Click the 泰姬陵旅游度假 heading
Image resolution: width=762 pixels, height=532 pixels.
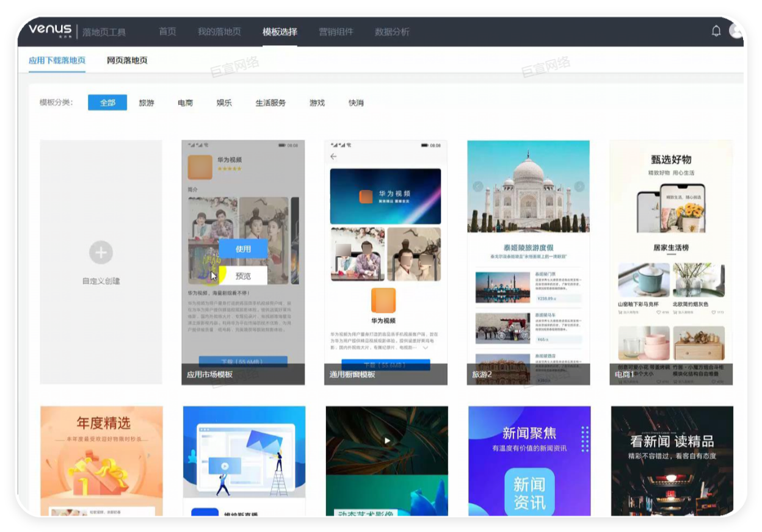(x=529, y=249)
